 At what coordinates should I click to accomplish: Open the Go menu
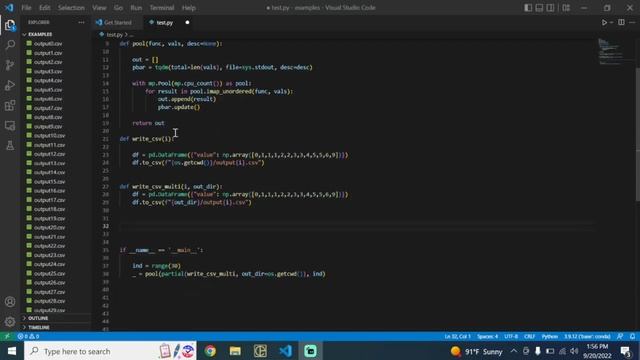[118, 8]
